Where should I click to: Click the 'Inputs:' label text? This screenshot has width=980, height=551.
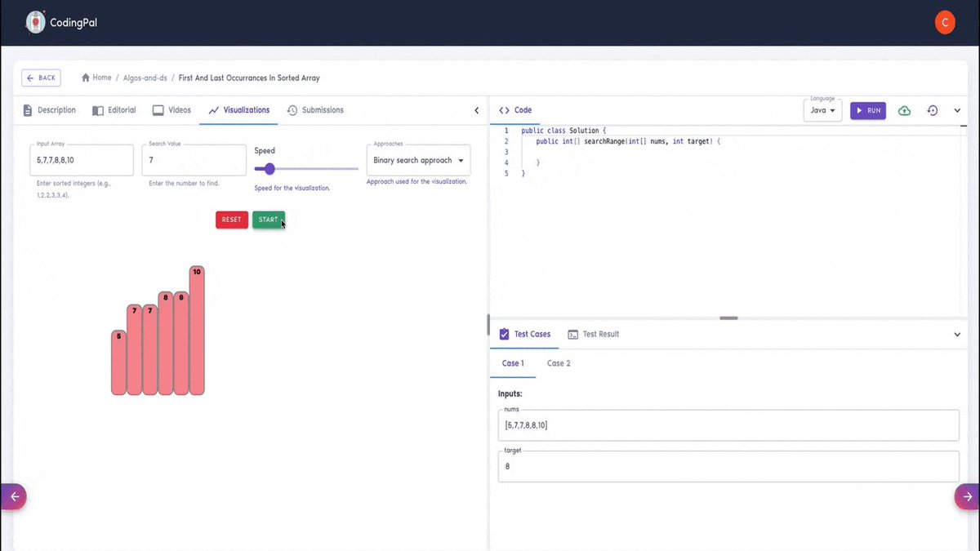click(x=510, y=393)
